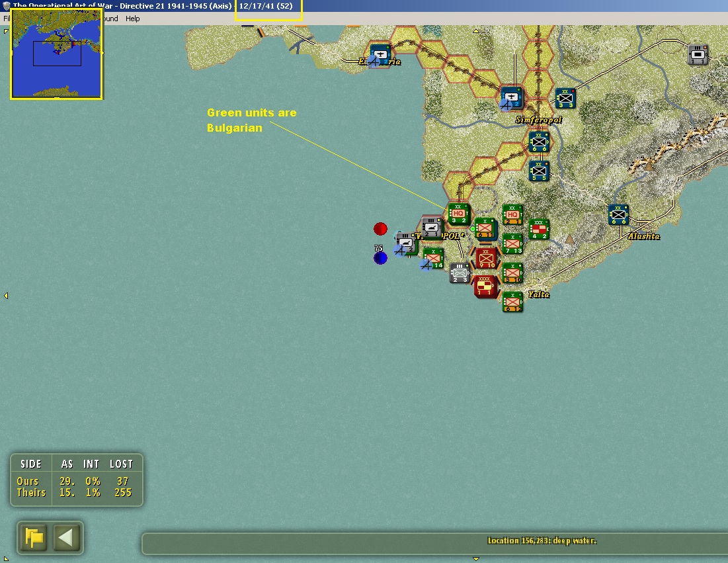728x563 pixels.
Task: Select the grey armored unit 1-1
Action: tap(698, 55)
